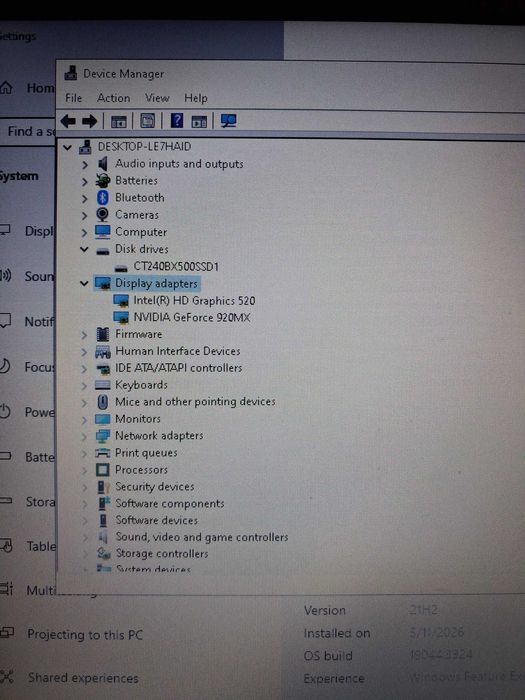Screen dimensions: 525x700
Task: Click the Cameras webcam icon
Action: coord(102,215)
